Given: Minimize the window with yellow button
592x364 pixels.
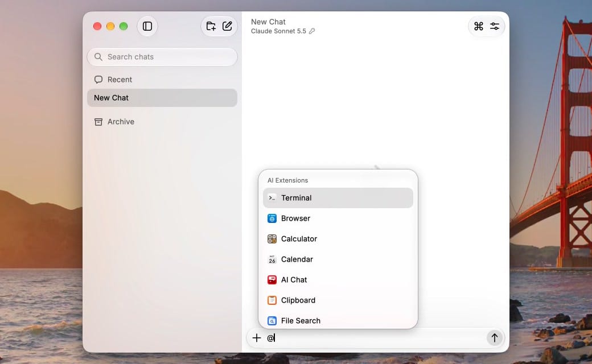Looking at the screenshot, I should coord(110,26).
